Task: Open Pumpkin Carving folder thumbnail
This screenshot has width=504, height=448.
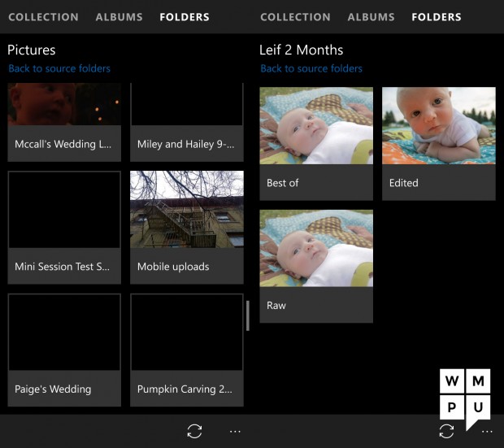Action: tap(187, 333)
